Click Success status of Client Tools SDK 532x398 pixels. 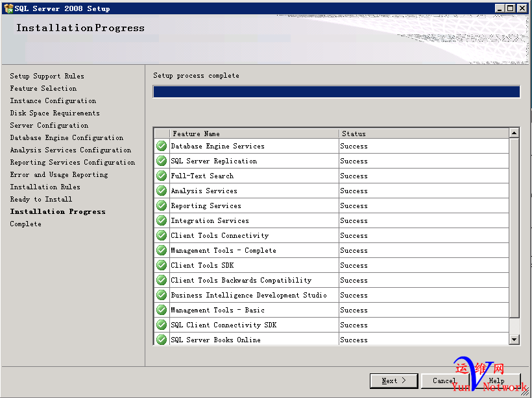point(354,265)
